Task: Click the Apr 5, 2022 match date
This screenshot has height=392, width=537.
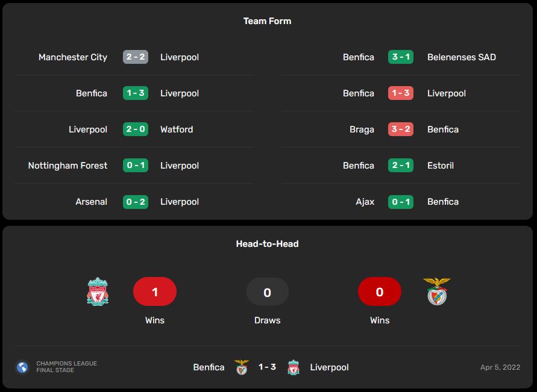Action: point(500,367)
